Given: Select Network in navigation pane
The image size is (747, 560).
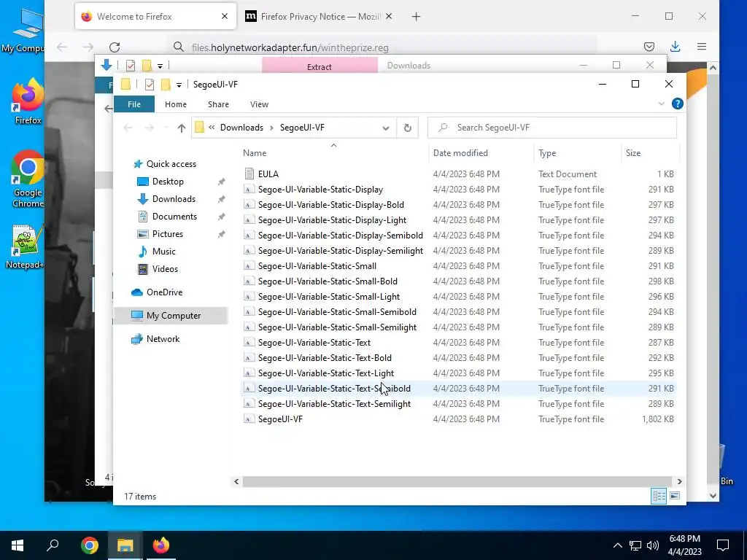Looking at the screenshot, I should point(163,339).
